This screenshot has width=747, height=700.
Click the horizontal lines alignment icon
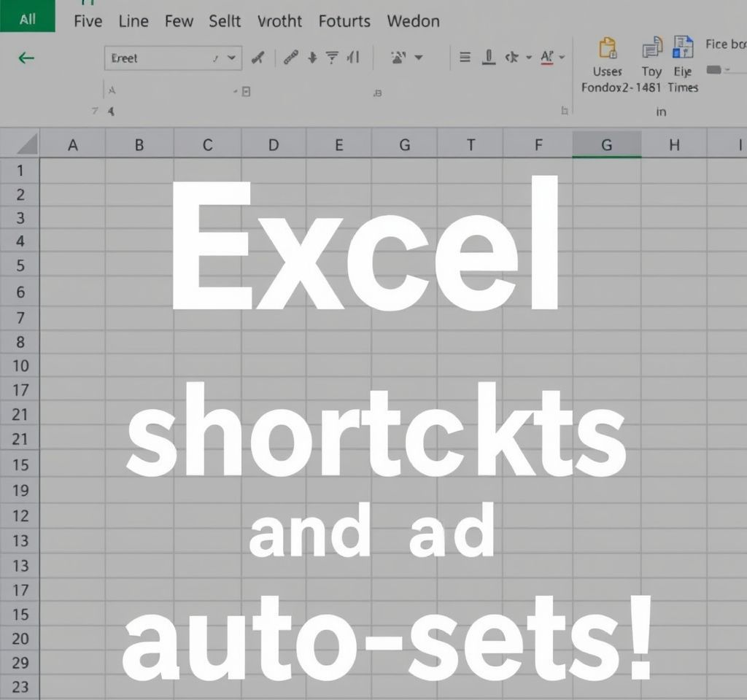point(465,58)
